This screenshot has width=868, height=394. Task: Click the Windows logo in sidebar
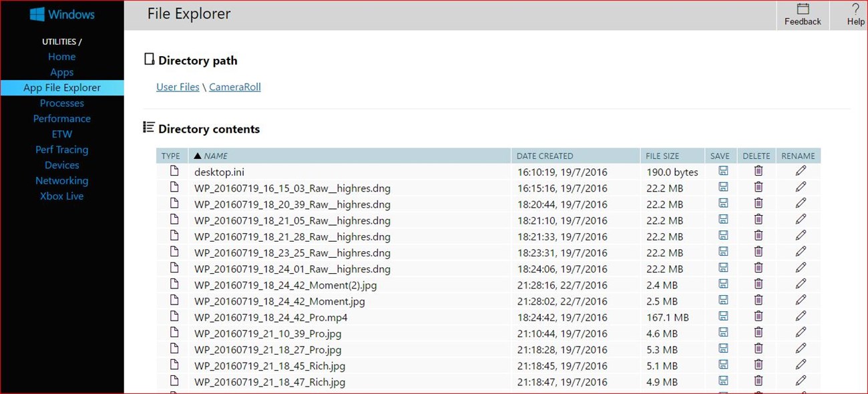[x=37, y=14]
